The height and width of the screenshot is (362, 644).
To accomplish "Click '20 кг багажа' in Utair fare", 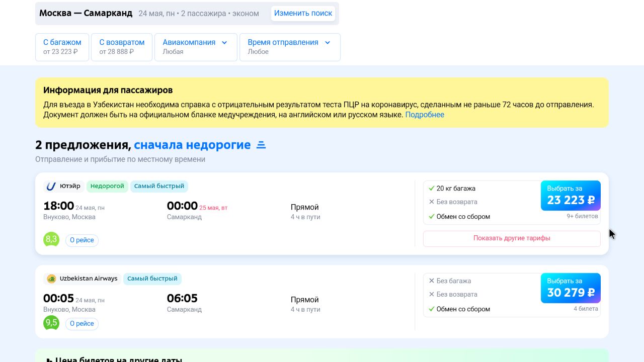I will click(x=456, y=189).
